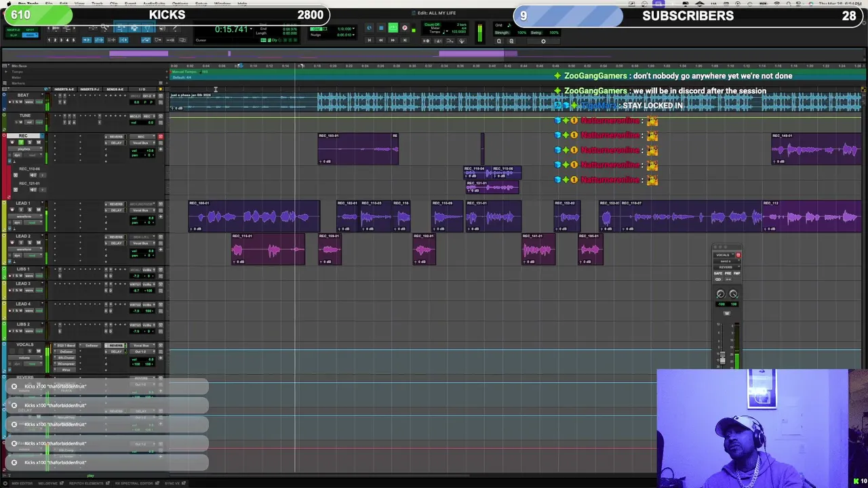Screen dimensions: 868x488
Task: Open the MIDI Editor tab at bottom
Action: tap(22, 483)
